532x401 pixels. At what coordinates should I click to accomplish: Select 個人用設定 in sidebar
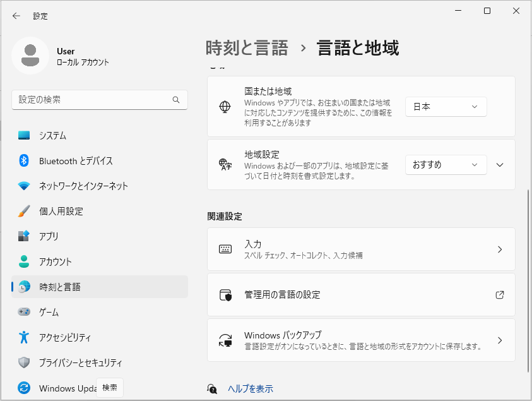tap(100, 211)
